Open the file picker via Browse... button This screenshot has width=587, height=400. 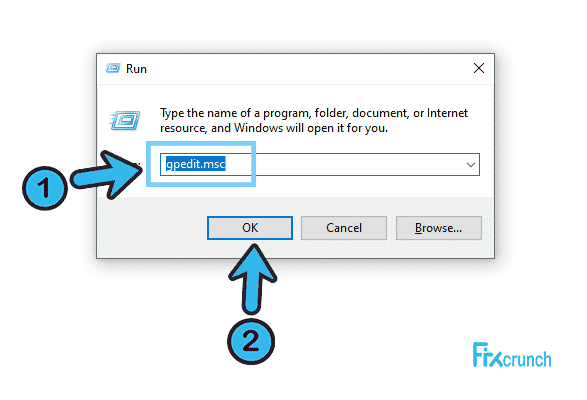[x=438, y=228]
